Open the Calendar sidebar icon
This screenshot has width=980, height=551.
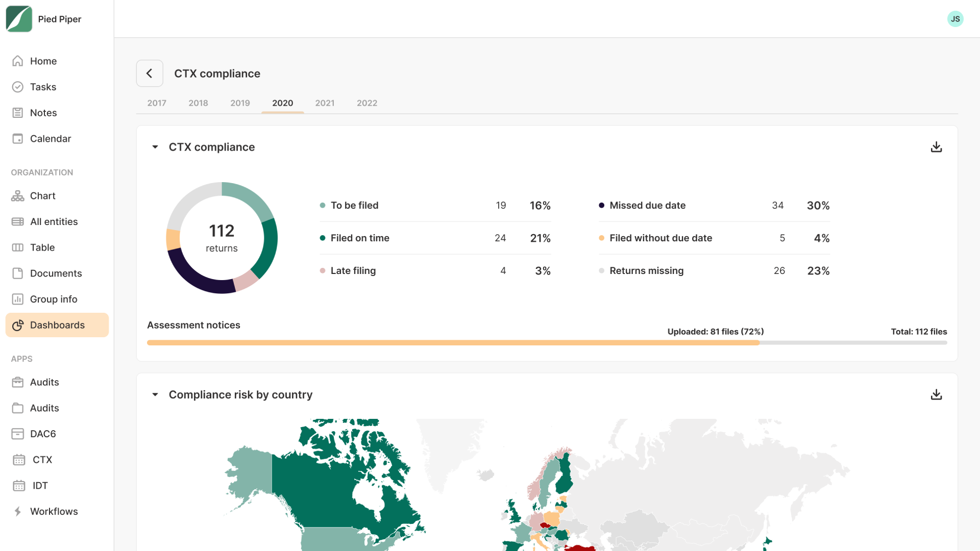coord(18,139)
